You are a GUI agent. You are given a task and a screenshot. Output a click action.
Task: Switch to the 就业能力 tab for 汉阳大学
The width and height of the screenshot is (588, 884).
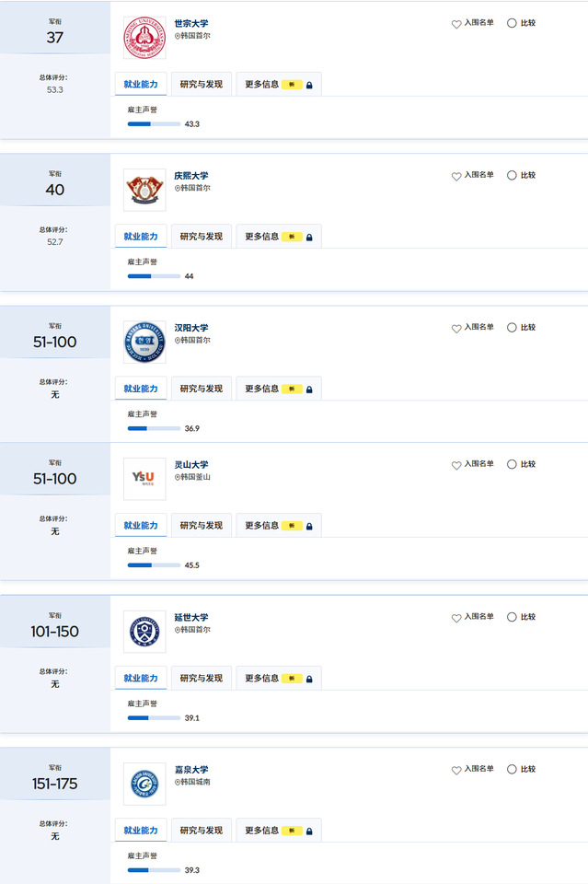point(141,389)
